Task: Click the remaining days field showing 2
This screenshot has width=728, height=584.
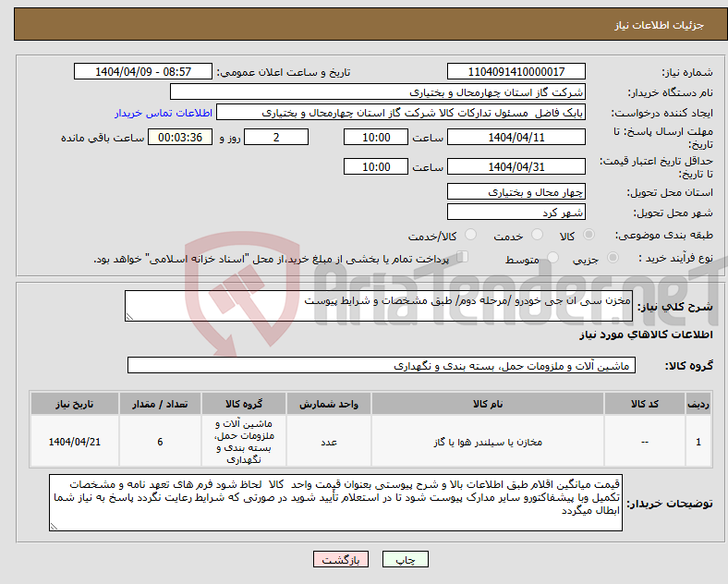Action: (276, 138)
